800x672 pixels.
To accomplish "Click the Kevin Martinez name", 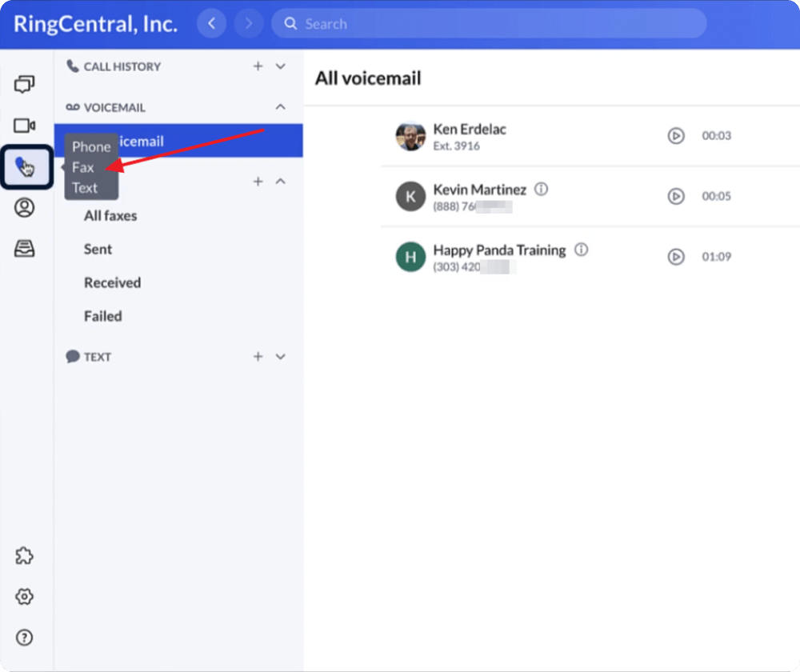I will point(479,190).
